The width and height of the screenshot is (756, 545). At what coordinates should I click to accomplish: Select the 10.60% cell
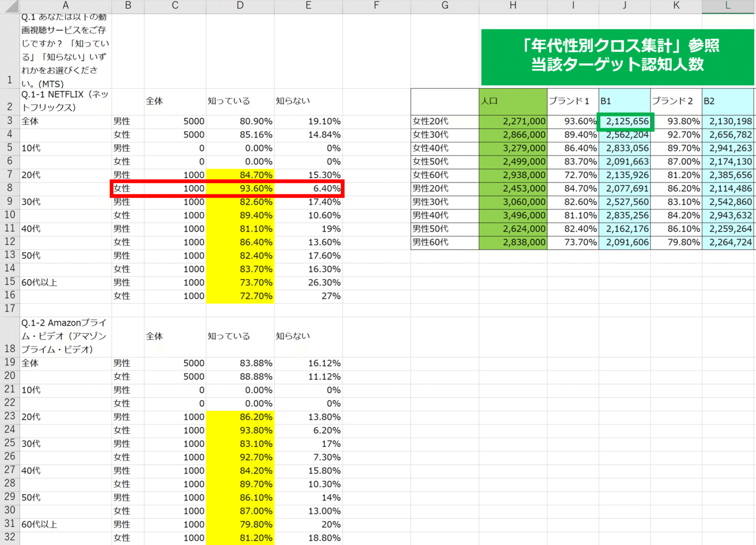pos(308,215)
